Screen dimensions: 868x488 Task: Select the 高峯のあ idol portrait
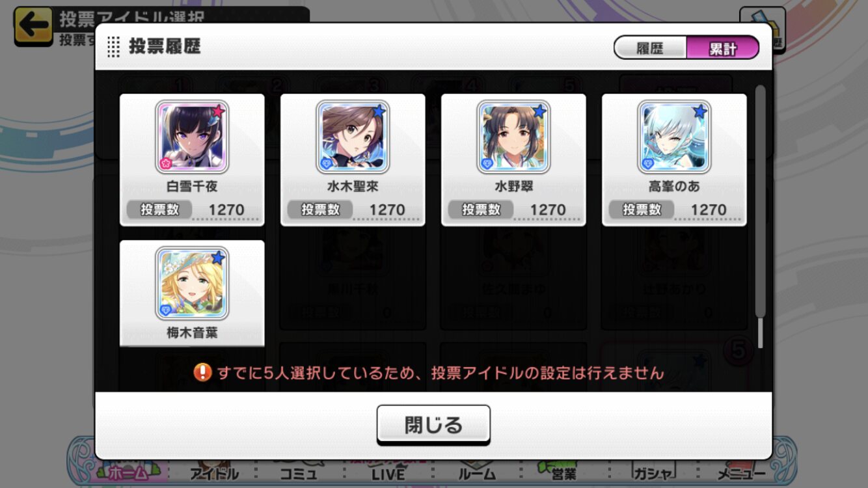point(674,137)
